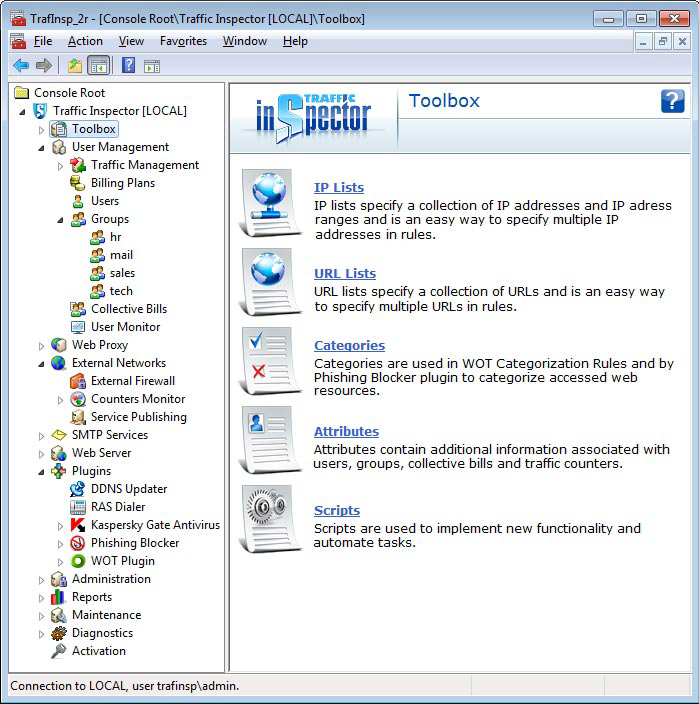The width and height of the screenshot is (699, 704).
Task: Select the mail group
Action: [121, 255]
